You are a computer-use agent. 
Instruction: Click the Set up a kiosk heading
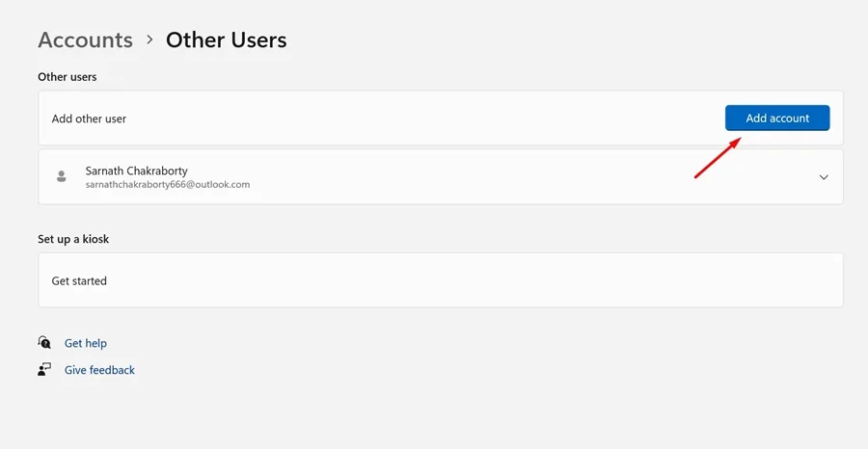click(73, 239)
